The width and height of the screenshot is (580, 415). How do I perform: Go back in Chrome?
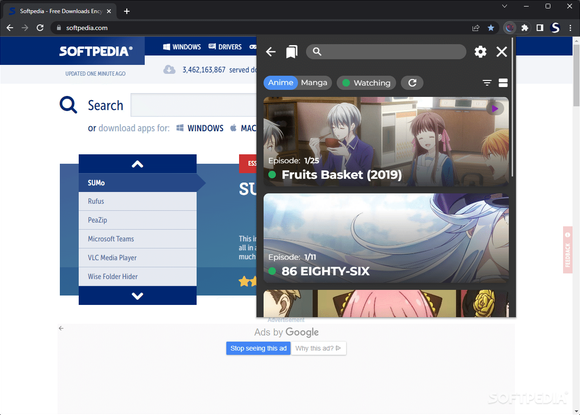[10, 28]
